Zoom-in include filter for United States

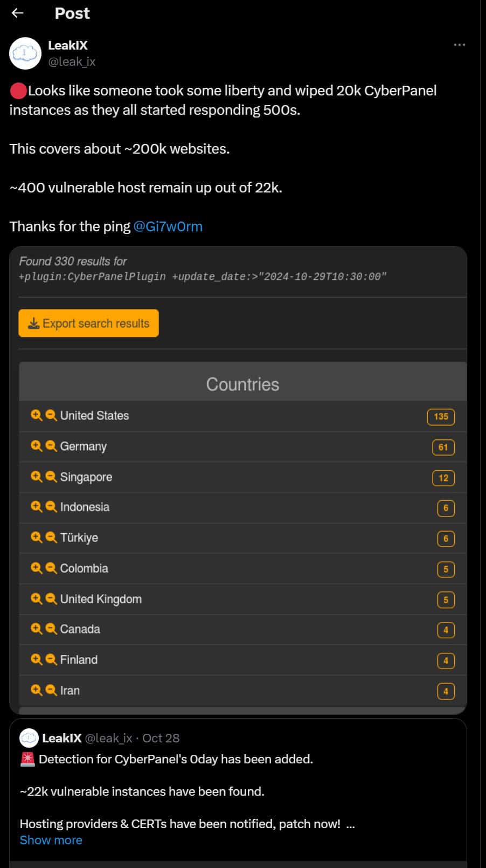coord(36,415)
